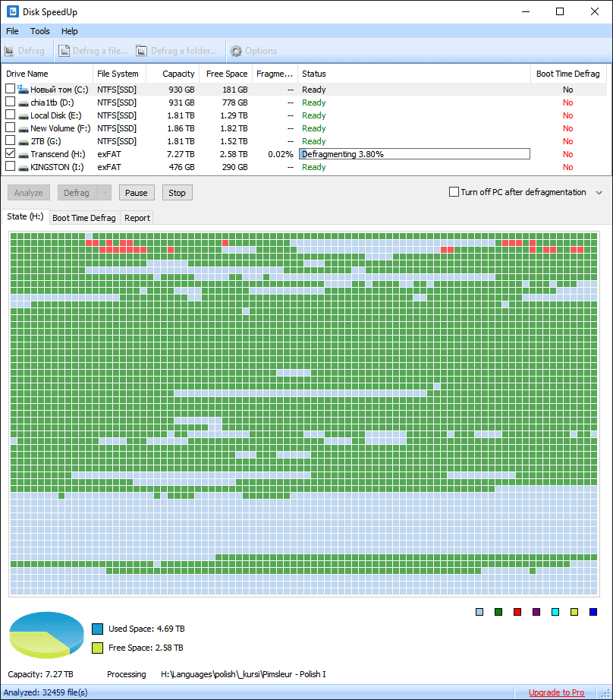Screen dimensions: 613x700
Task: Click the 0.02% fragmentation value
Action: (281, 154)
